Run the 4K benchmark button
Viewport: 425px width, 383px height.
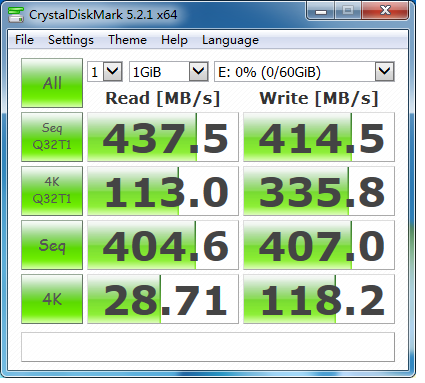(52, 299)
